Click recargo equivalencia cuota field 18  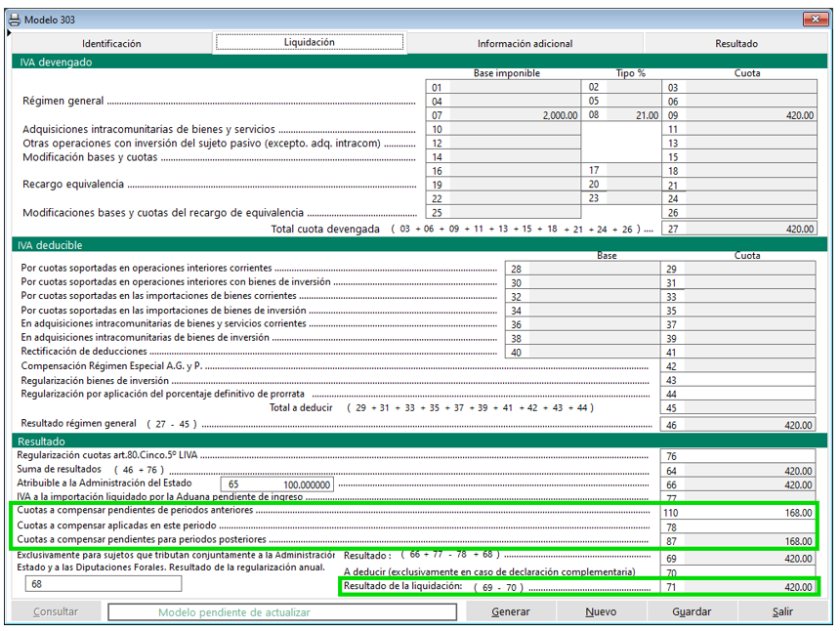[739, 171]
